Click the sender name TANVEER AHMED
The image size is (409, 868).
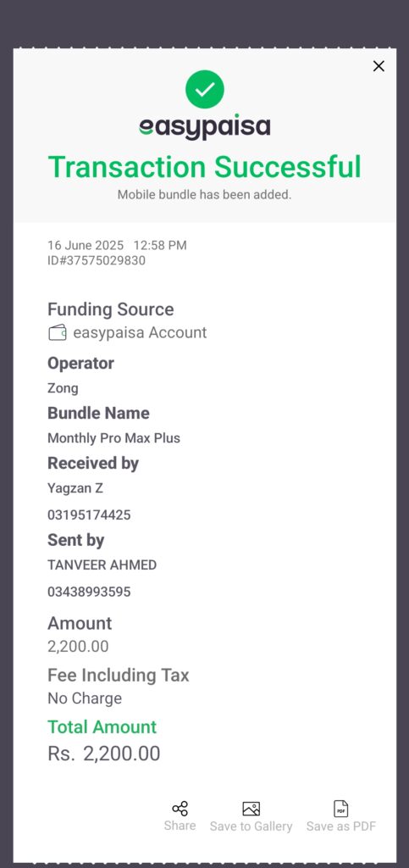pyautogui.click(x=102, y=565)
